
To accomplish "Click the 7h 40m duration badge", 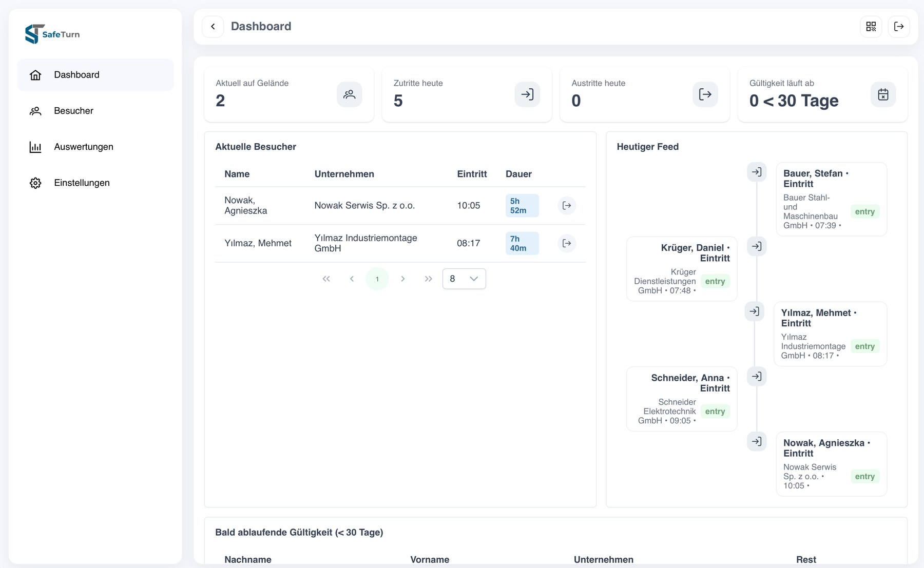I will (522, 243).
